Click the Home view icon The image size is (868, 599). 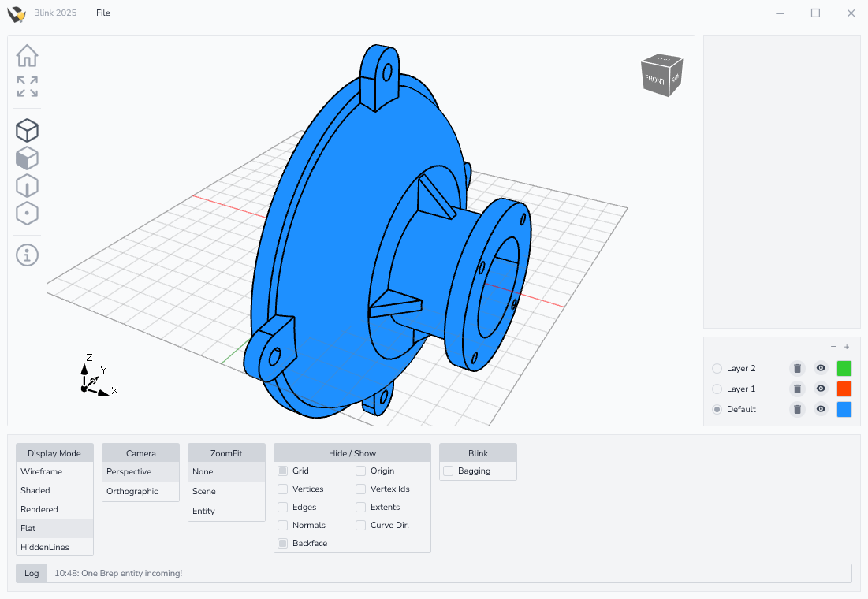click(27, 56)
